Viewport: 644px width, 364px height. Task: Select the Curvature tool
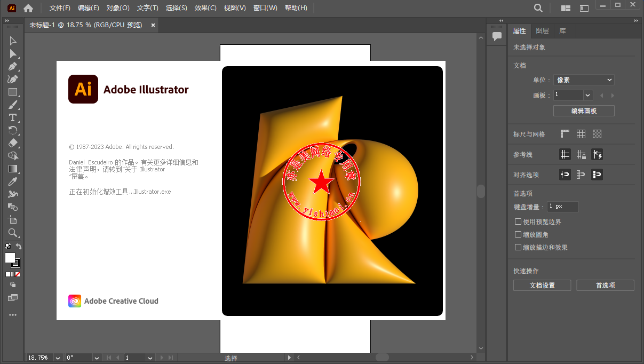pos(13,79)
